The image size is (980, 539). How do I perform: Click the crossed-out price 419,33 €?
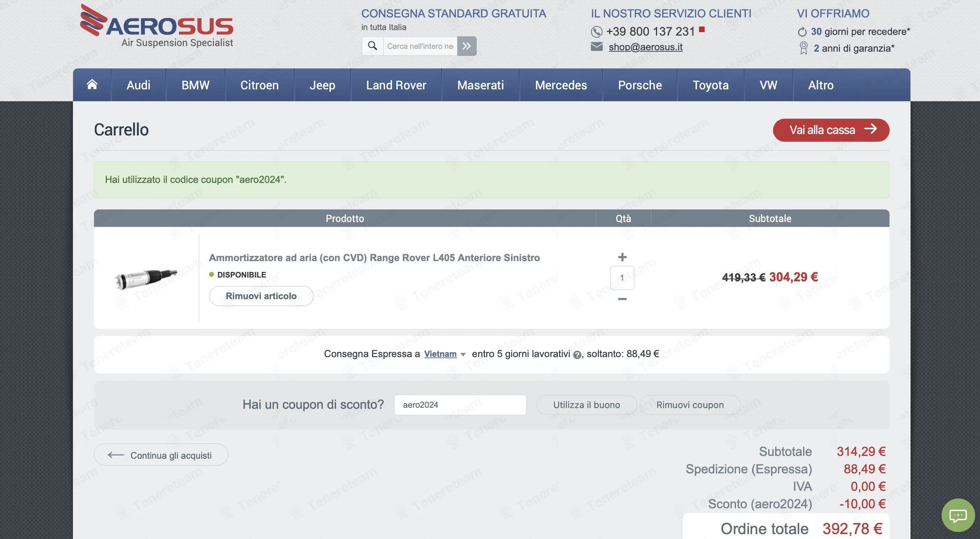[744, 278]
